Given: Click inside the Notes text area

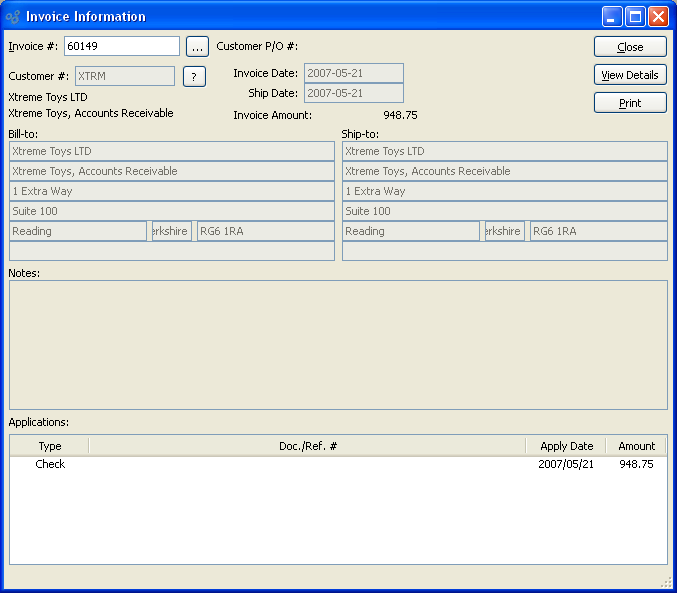Looking at the screenshot, I should (x=338, y=344).
